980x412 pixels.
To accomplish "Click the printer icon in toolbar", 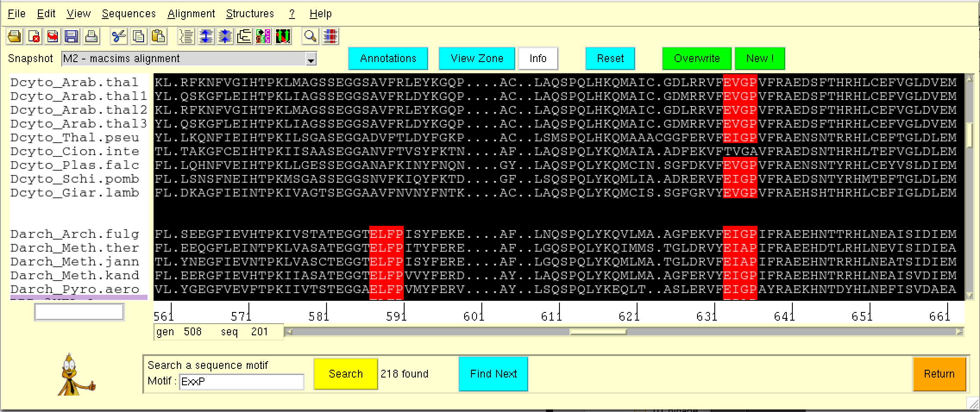I will pyautogui.click(x=91, y=37).
